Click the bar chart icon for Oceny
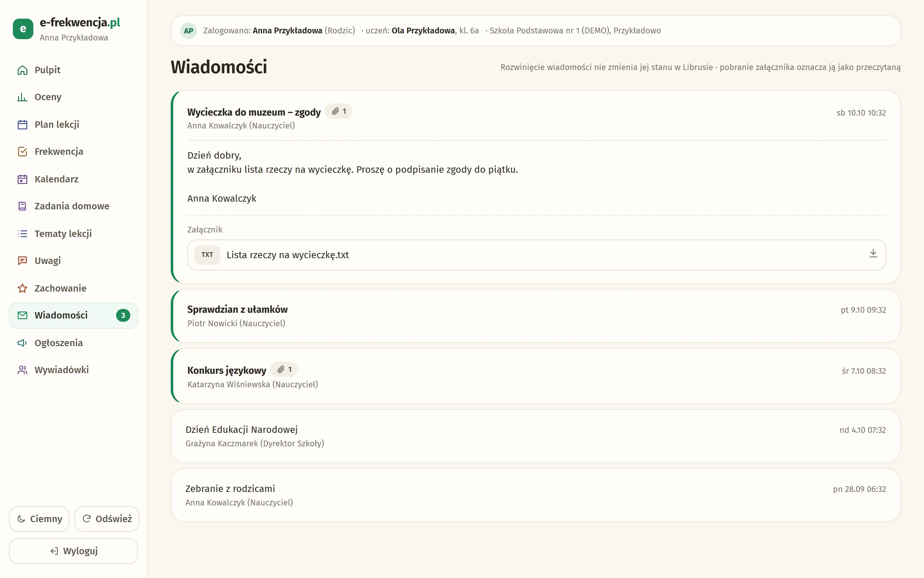 22,97
